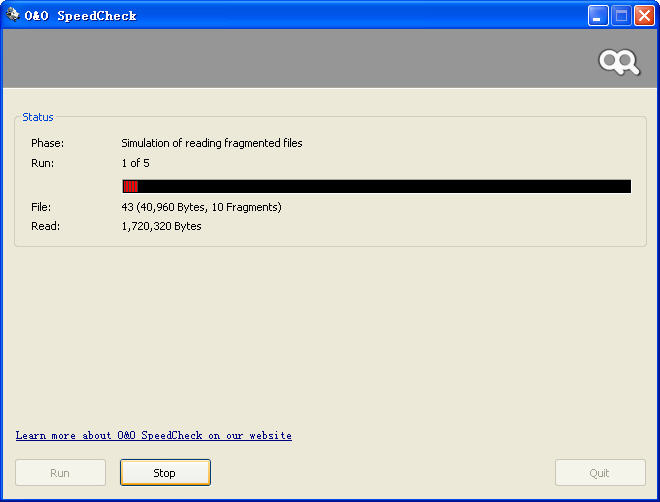Click the disabled maximize window button
This screenshot has width=660, height=502.
621,16
